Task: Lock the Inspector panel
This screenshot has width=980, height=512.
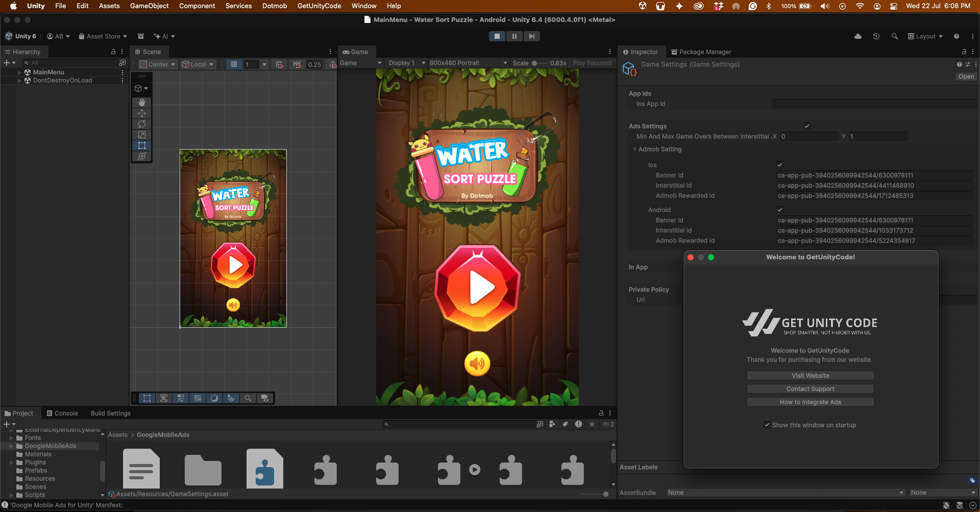Action: (964, 52)
